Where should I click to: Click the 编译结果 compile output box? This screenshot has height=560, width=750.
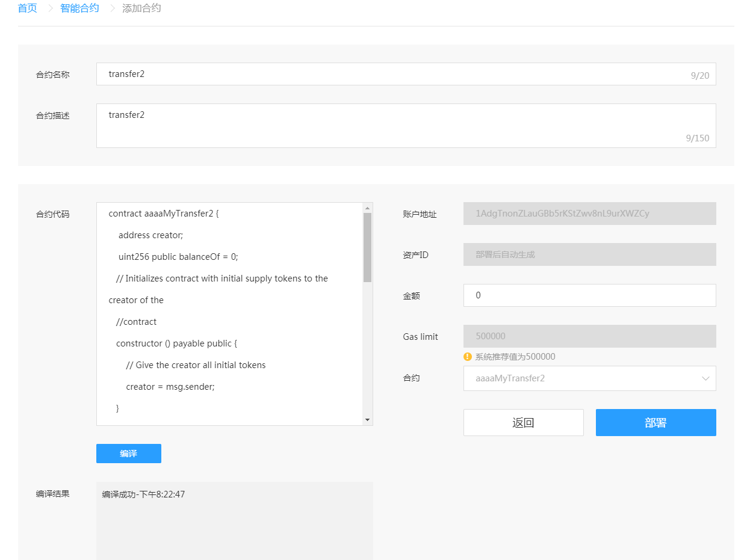(x=234, y=520)
